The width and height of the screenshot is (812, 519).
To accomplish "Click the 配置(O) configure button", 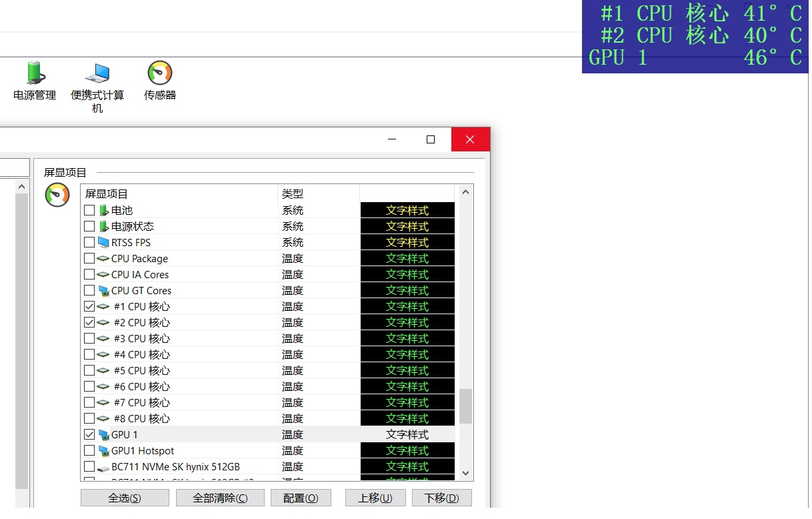I will pos(301,498).
